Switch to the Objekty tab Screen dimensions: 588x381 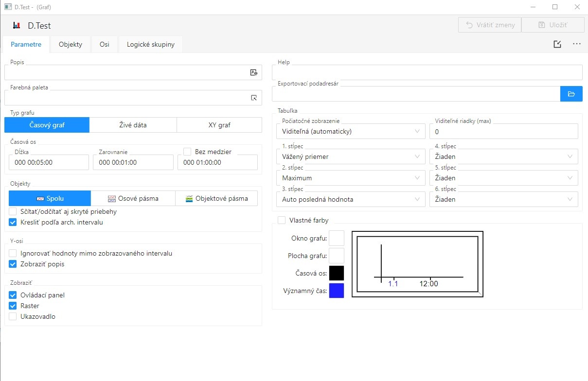pos(71,44)
